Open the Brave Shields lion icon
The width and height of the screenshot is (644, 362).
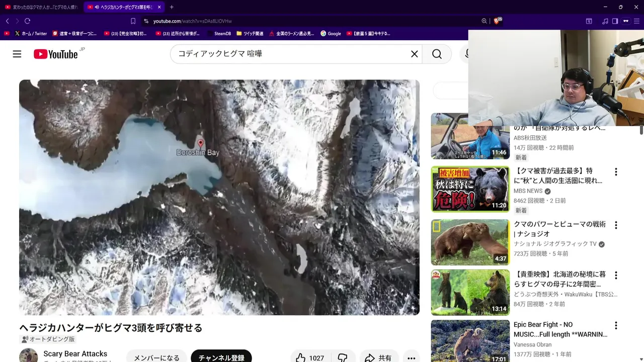[497, 21]
